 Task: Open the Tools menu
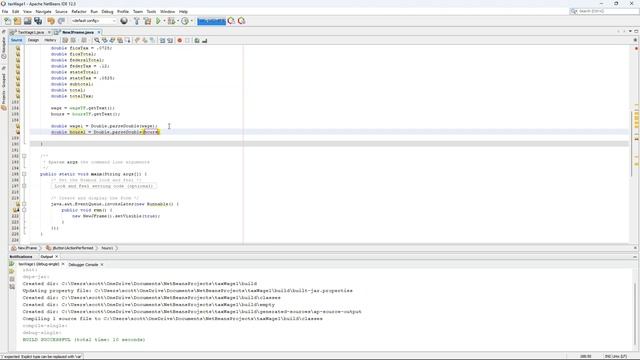pyautogui.click(x=151, y=11)
